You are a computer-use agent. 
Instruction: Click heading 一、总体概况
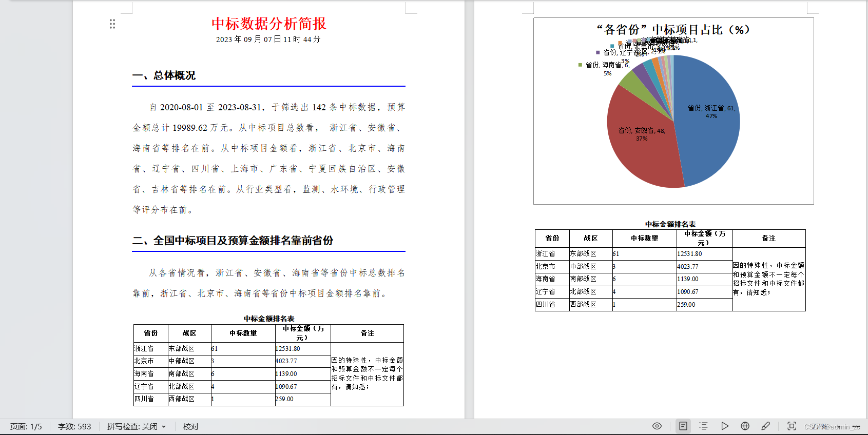(x=164, y=75)
